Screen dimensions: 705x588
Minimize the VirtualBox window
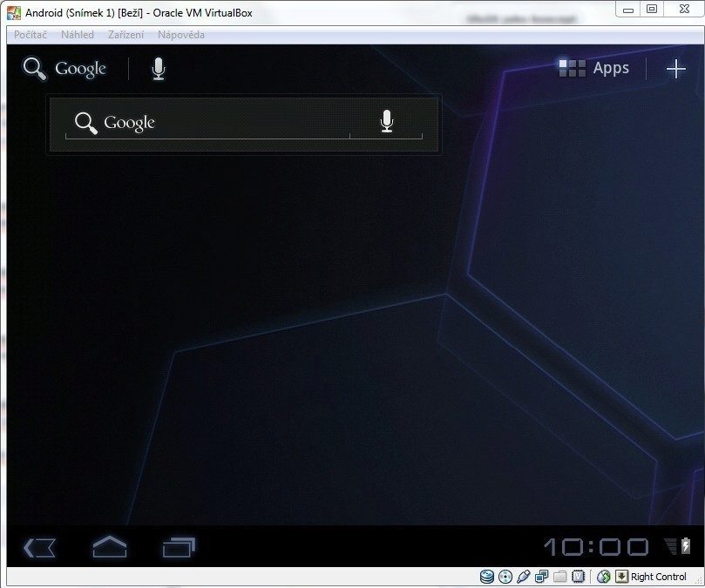pos(628,10)
